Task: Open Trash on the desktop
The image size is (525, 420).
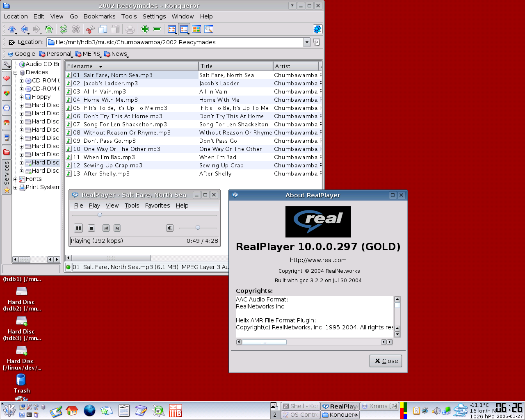Action: (x=21, y=383)
